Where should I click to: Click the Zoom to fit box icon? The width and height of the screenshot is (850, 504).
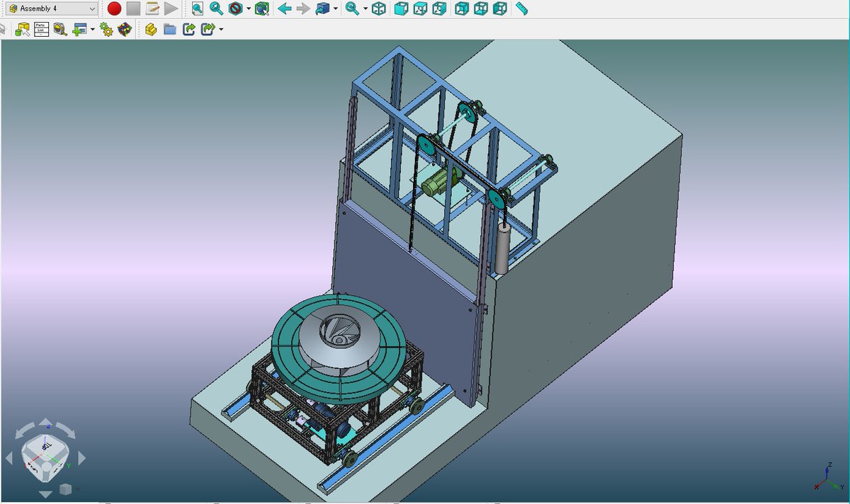(x=262, y=8)
